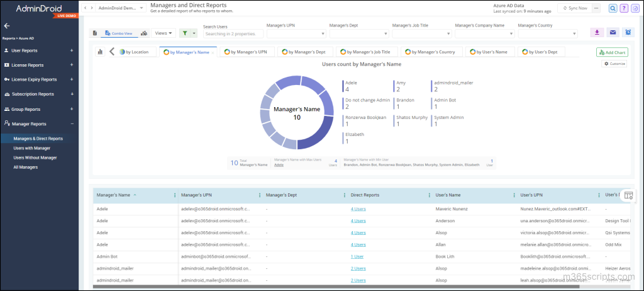
Task: Open Direct Reports column menu dots
Action: (429, 195)
